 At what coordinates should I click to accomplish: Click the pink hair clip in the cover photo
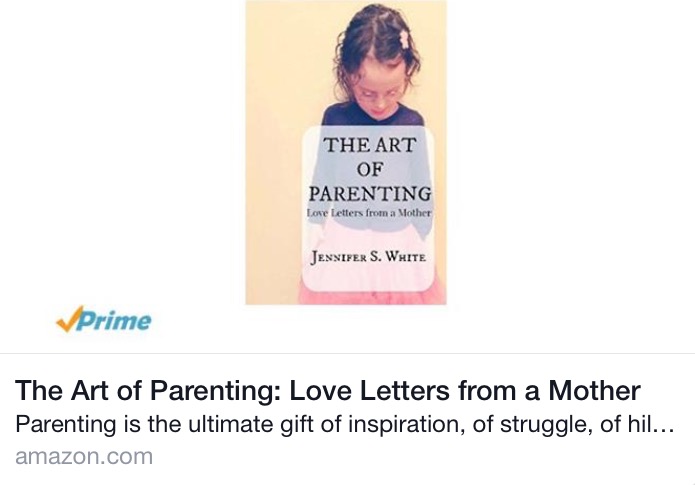[x=403, y=39]
